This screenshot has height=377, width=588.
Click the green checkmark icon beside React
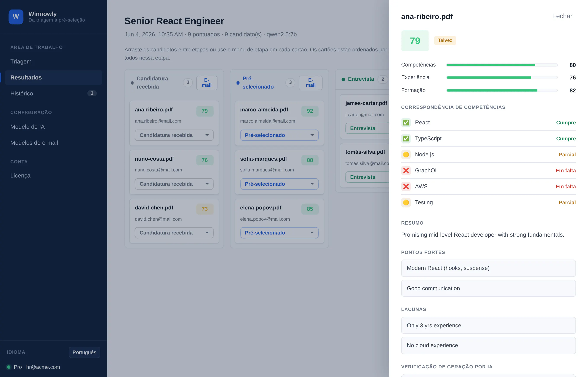(406, 123)
